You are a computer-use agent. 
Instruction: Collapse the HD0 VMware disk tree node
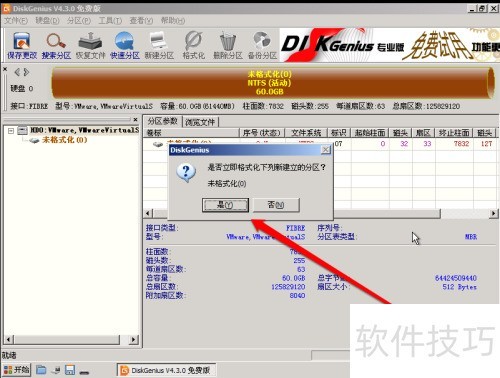pyautogui.click(x=11, y=131)
